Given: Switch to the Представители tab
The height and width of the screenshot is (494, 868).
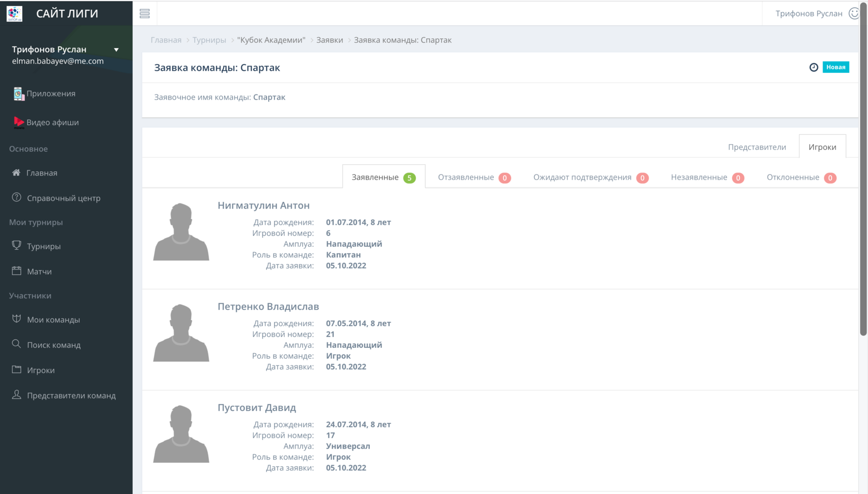Looking at the screenshot, I should pyautogui.click(x=757, y=147).
